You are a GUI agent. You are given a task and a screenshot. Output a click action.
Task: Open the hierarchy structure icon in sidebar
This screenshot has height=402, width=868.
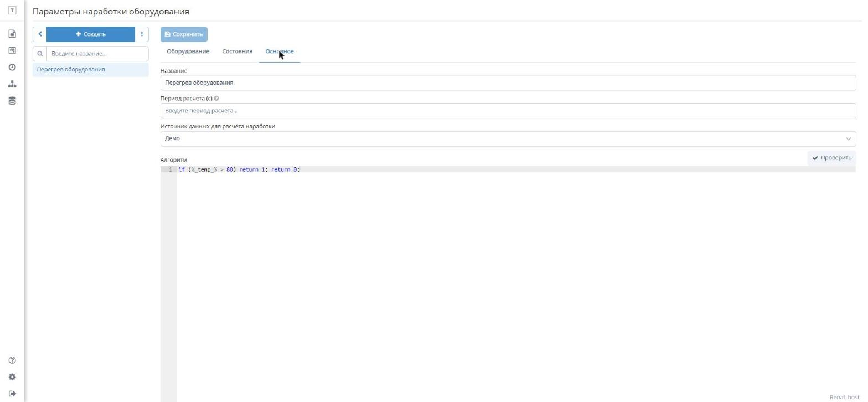click(12, 84)
